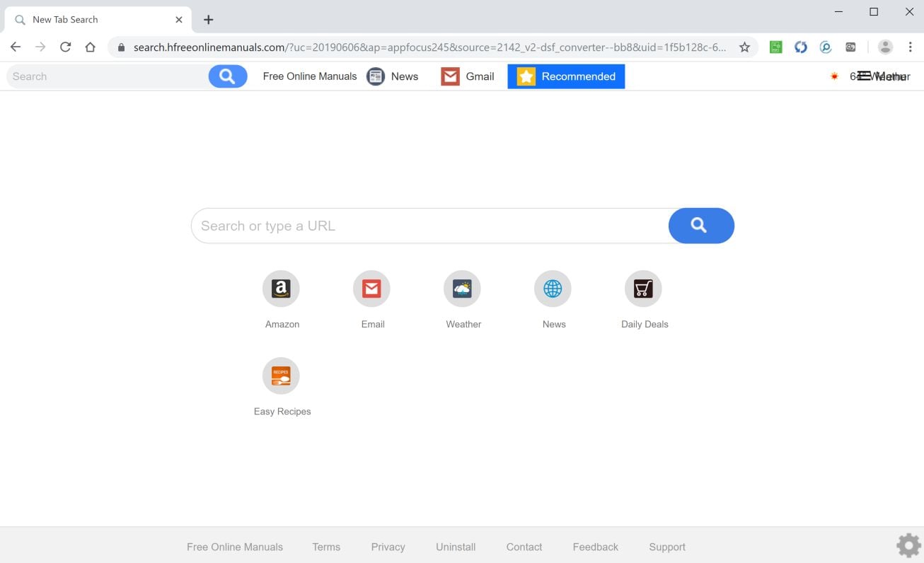Go to the browser home page
The image size is (924, 563).
tap(90, 47)
